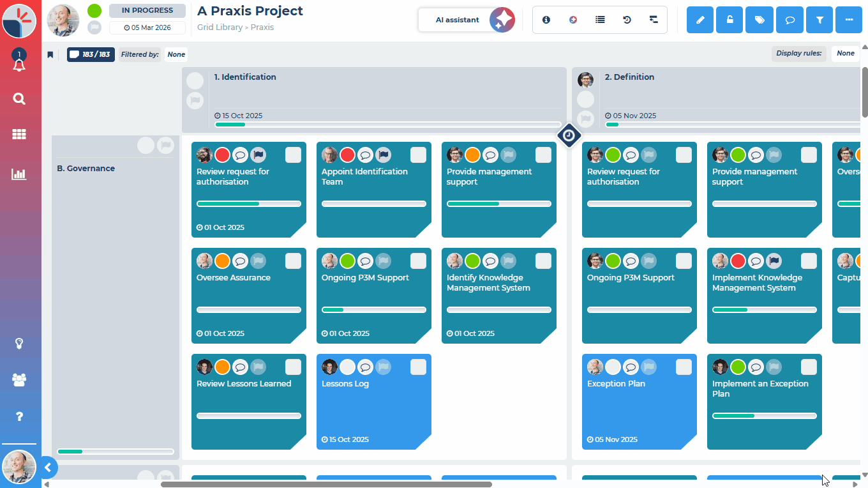Open notifications via the bell icon
This screenshot has width=868, height=488.
pyautogui.click(x=19, y=63)
